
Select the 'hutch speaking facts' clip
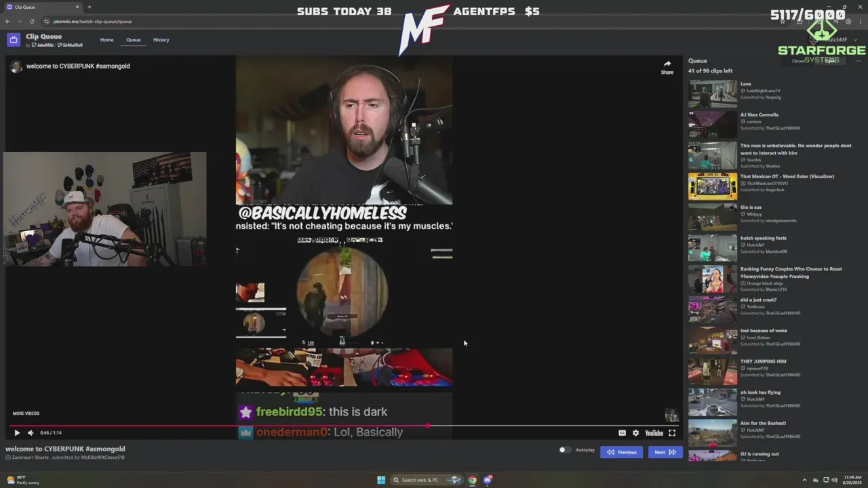point(764,238)
